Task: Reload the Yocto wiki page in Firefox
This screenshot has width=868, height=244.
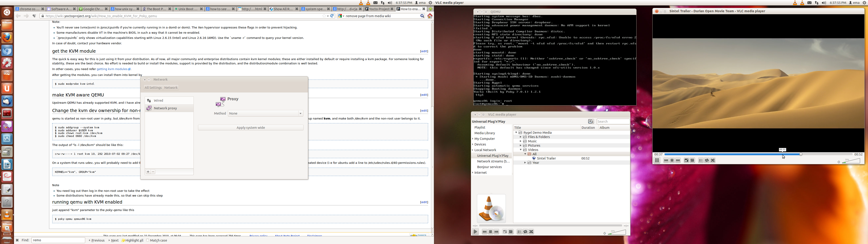Action: (332, 16)
